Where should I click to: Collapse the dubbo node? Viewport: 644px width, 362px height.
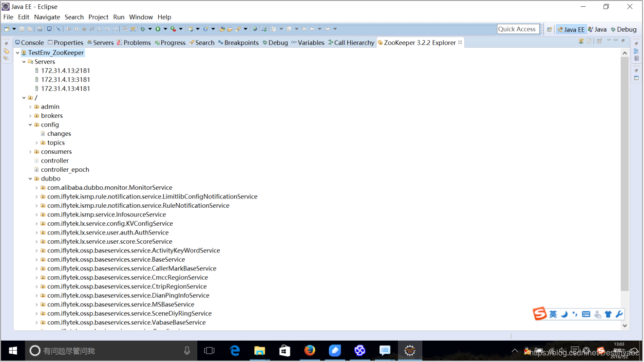(x=30, y=179)
